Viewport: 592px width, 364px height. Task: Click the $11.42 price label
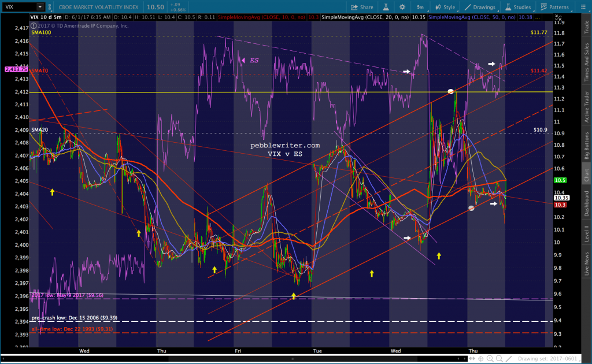click(x=539, y=70)
